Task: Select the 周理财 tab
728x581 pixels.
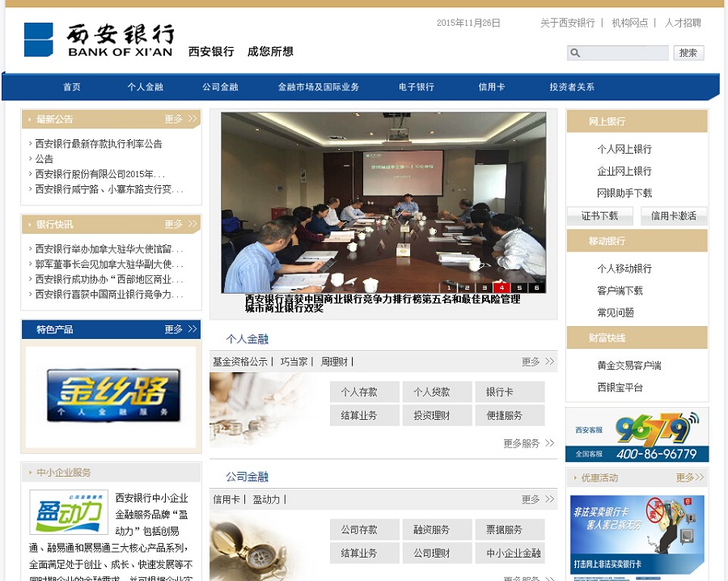Action: coord(334,362)
